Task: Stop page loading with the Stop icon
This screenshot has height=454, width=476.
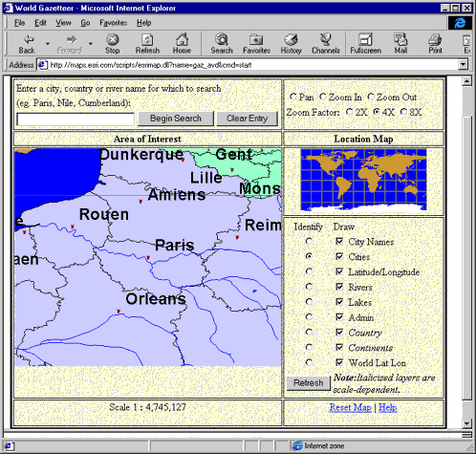Action: click(112, 40)
